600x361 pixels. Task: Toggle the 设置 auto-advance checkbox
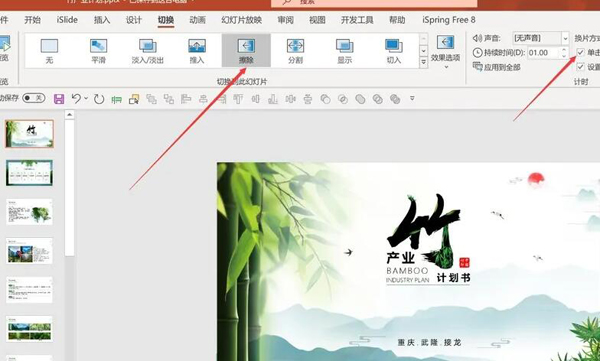point(580,67)
